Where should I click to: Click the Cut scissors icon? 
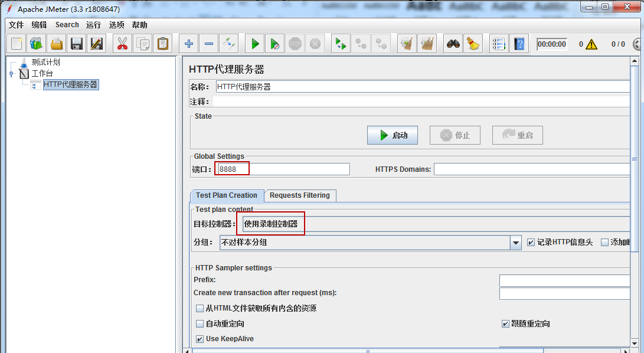coord(122,44)
